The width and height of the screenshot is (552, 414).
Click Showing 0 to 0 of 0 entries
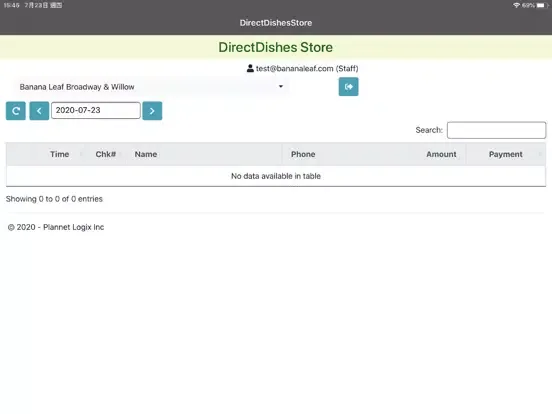pos(54,199)
